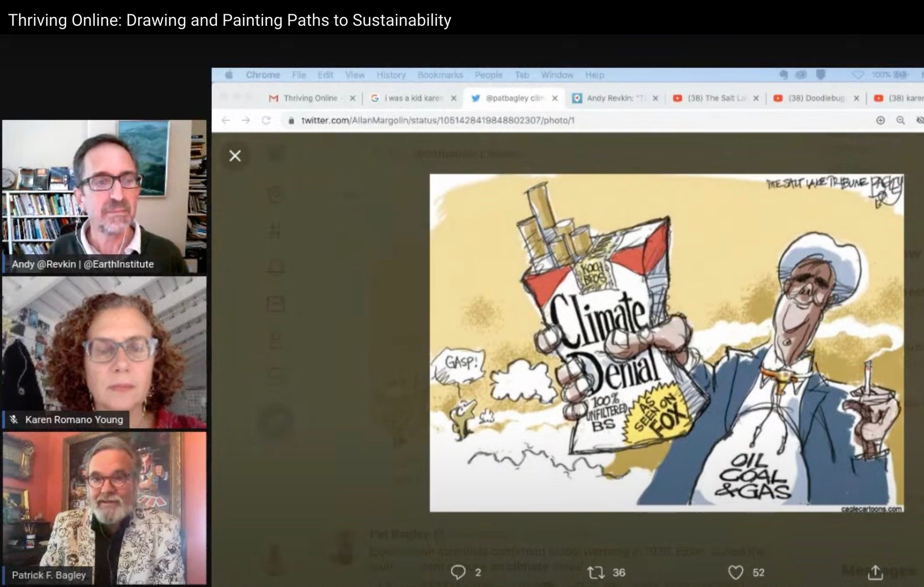Switch to the Andy Revkin tab
The width and height of the screenshot is (924, 587).
pyautogui.click(x=615, y=98)
